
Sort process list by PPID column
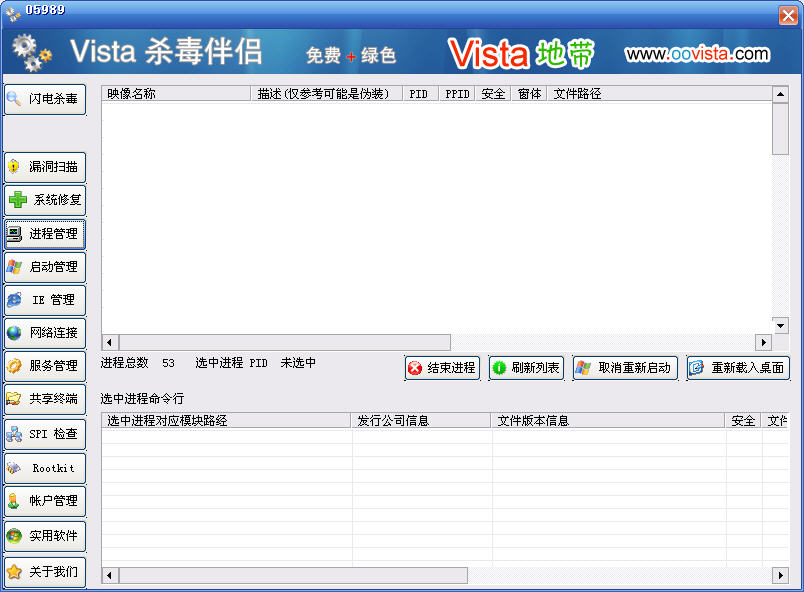tap(457, 94)
